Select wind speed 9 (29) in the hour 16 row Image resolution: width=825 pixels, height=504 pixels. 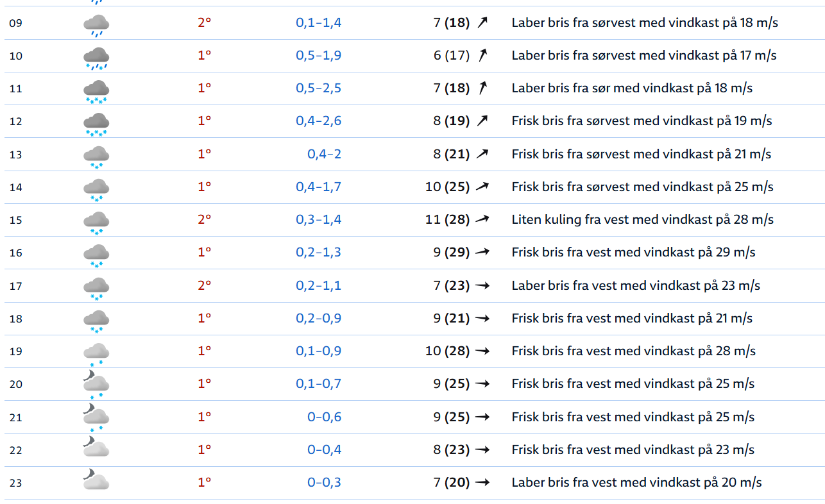click(451, 253)
